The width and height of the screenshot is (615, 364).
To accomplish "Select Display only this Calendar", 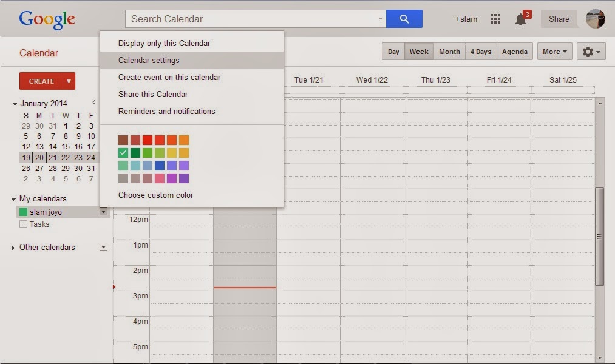I will point(191,44).
